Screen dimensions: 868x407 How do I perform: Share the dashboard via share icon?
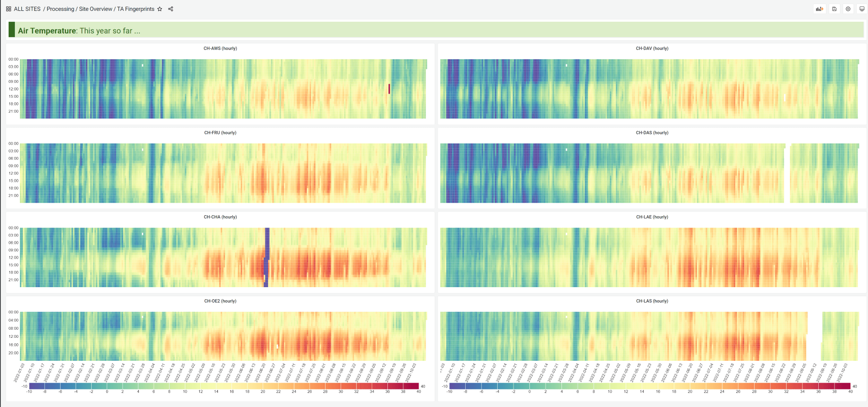click(x=170, y=9)
